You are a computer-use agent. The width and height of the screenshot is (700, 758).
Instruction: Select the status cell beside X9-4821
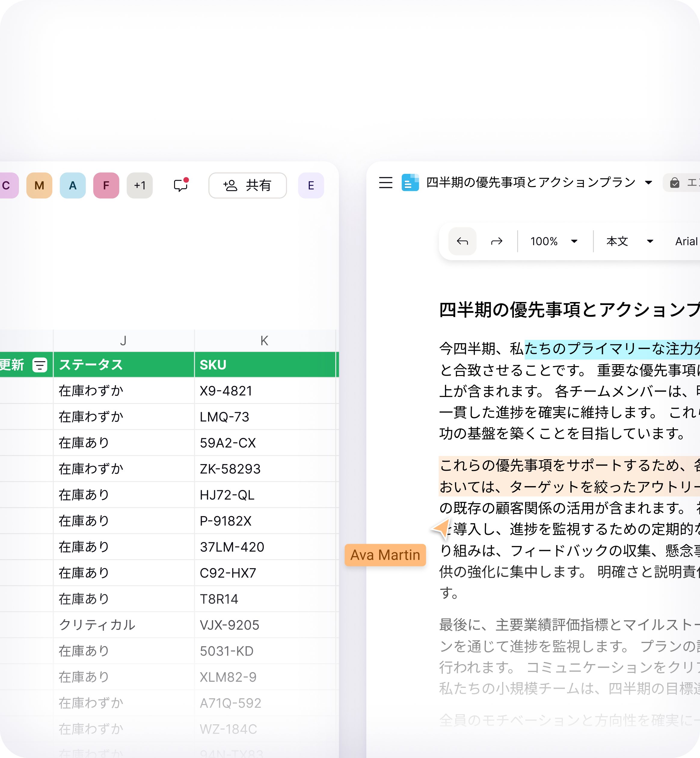point(124,391)
